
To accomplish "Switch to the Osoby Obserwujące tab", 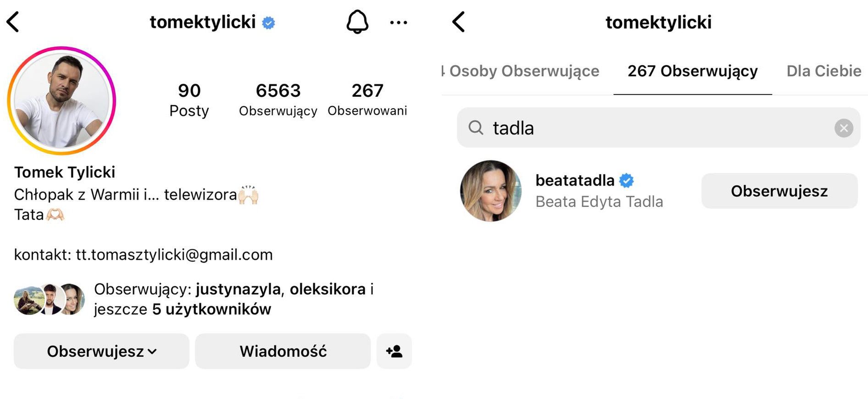I will (x=523, y=71).
